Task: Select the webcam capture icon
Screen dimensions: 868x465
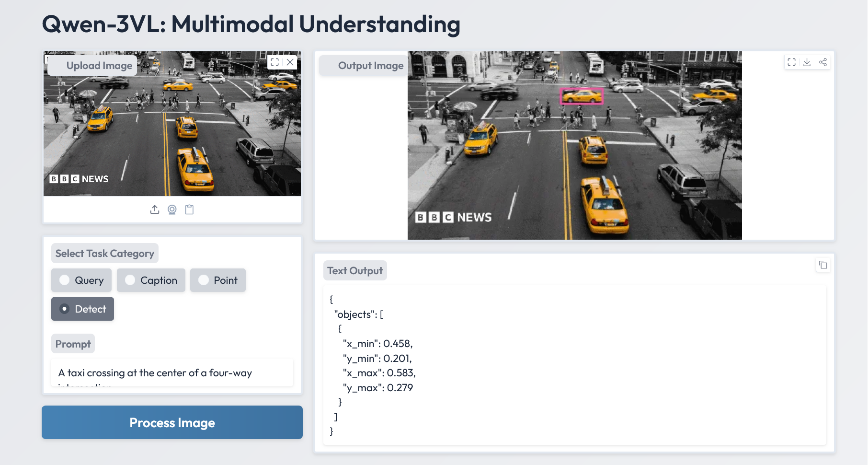Action: 172,209
